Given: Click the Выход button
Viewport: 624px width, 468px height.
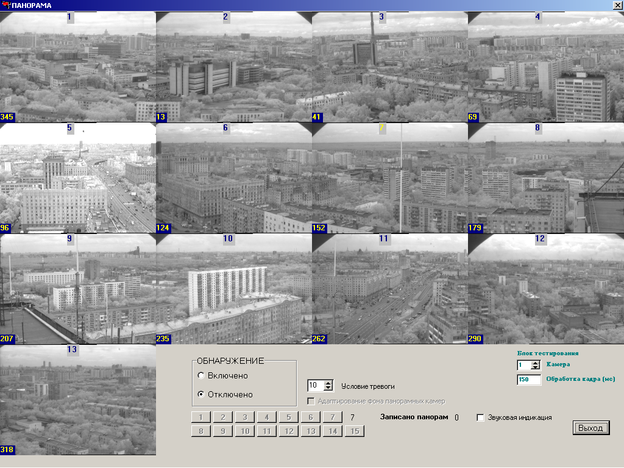Looking at the screenshot, I should coord(591,428).
